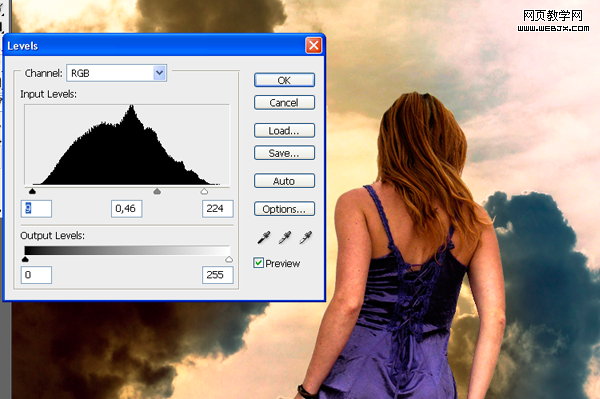Click the input black point slider
The width and height of the screenshot is (600, 399).
(33, 191)
